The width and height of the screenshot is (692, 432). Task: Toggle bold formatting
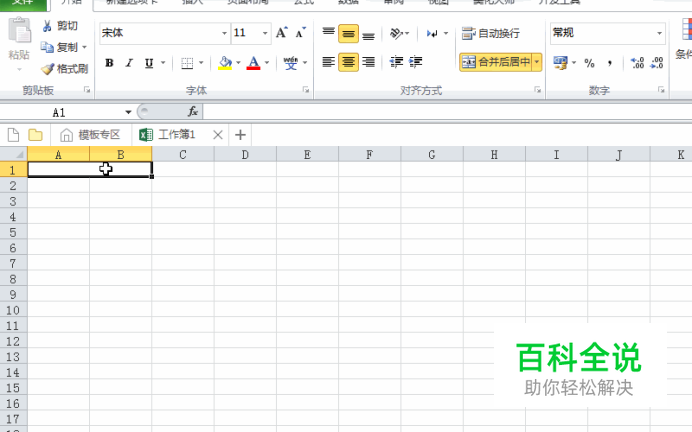click(x=109, y=63)
